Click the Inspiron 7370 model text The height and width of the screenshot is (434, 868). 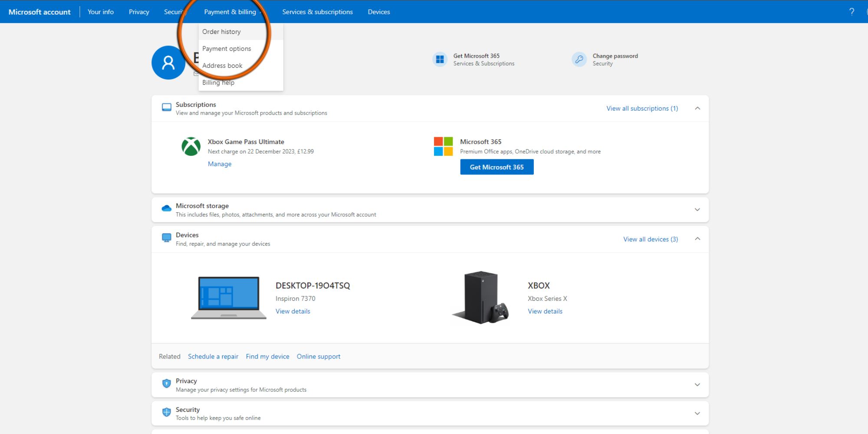296,299
